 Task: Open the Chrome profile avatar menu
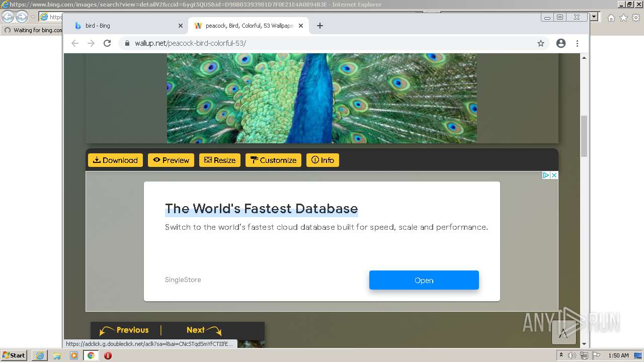click(561, 43)
